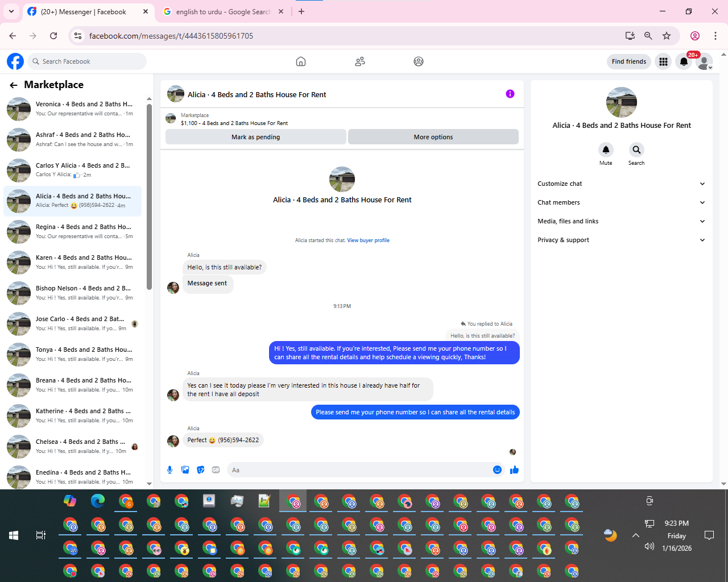Select the Messenger Facebook tab

pyautogui.click(x=89, y=11)
